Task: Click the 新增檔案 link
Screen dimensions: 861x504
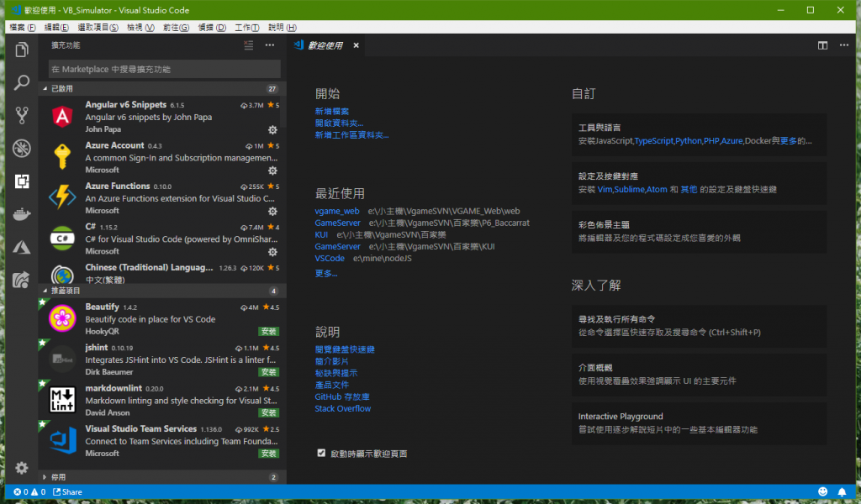Action: (331, 112)
